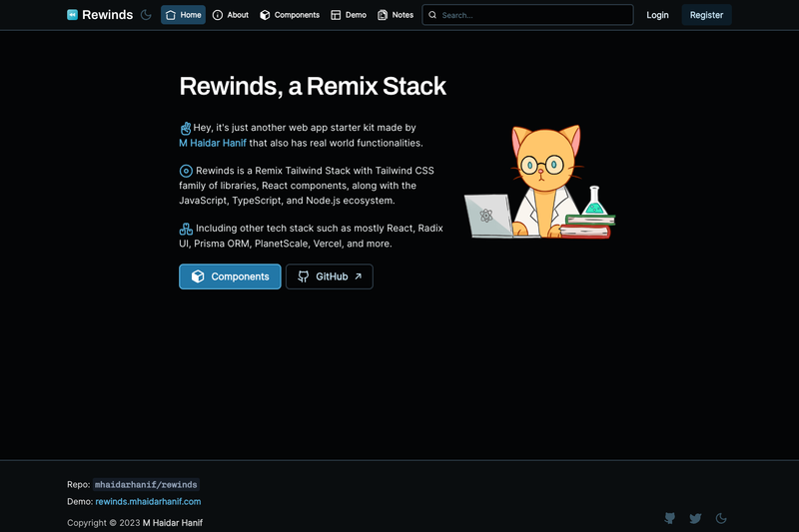Click the magnifier icon in search box

(x=432, y=15)
